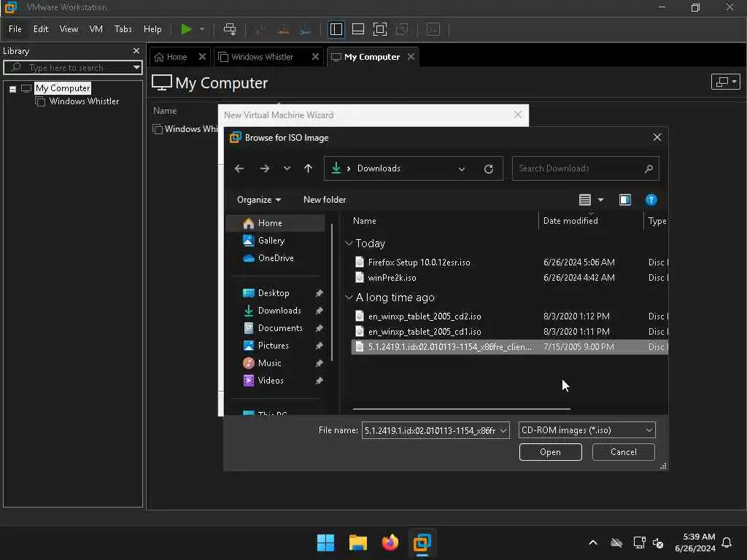
Task: Go forward in the Browse dialog
Action: (264, 168)
